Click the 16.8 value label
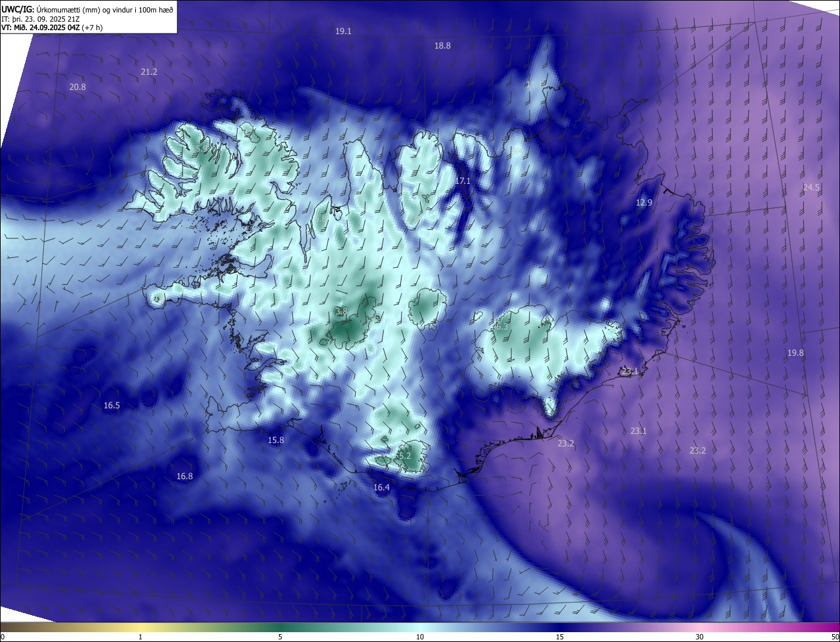 [x=184, y=477]
